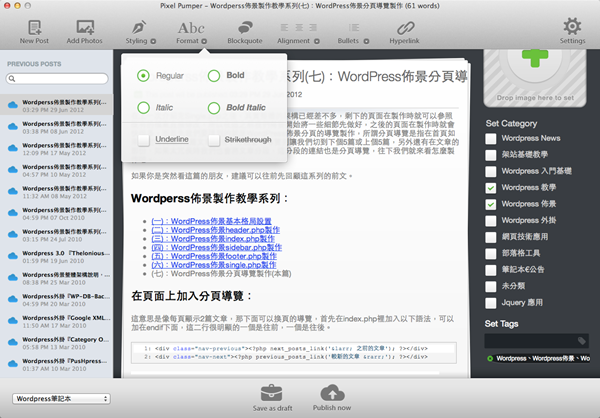
Task: Enable the Underline checkbox
Action: pos(144,140)
